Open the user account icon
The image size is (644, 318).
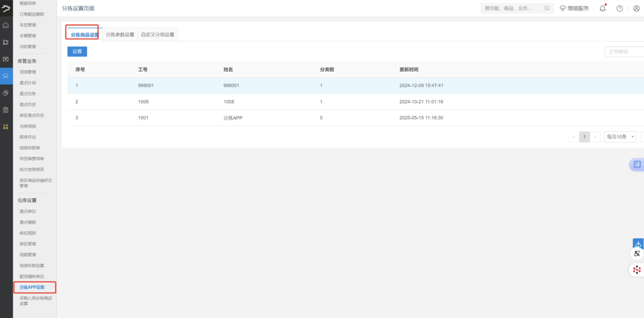pos(637,9)
